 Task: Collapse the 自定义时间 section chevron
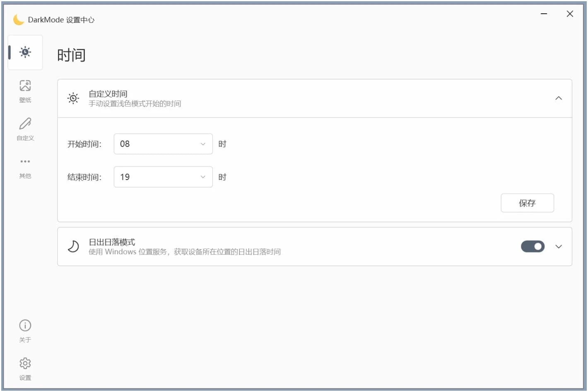pyautogui.click(x=559, y=99)
